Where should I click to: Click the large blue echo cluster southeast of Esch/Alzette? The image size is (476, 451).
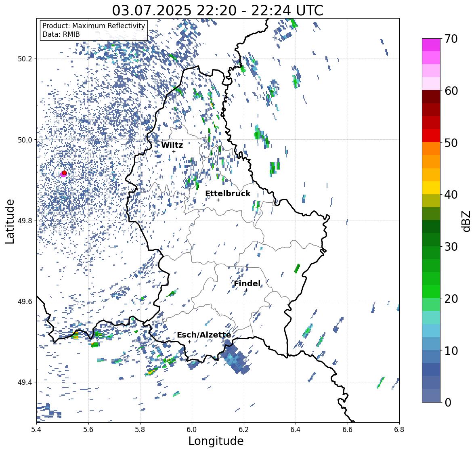[235, 357]
